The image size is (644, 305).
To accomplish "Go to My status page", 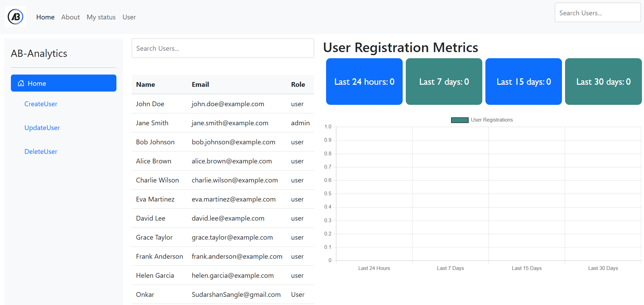I will (101, 17).
